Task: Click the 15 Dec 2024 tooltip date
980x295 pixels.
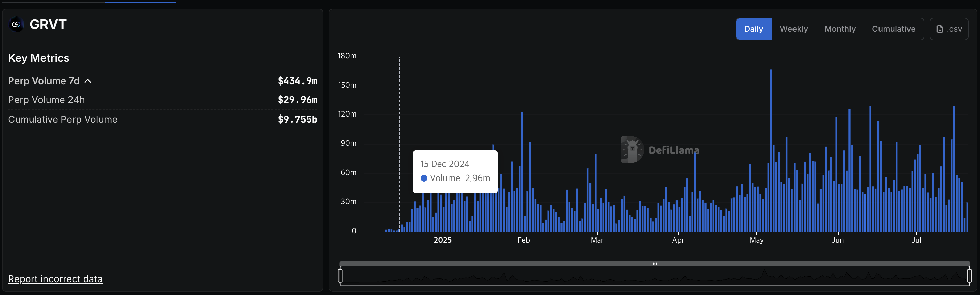Action: (x=445, y=164)
